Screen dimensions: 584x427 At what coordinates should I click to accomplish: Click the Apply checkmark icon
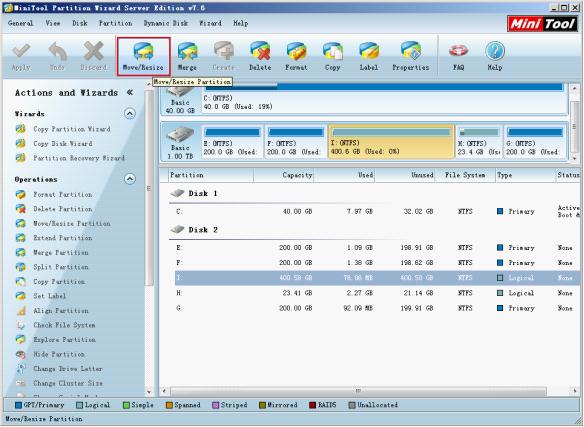point(21,56)
